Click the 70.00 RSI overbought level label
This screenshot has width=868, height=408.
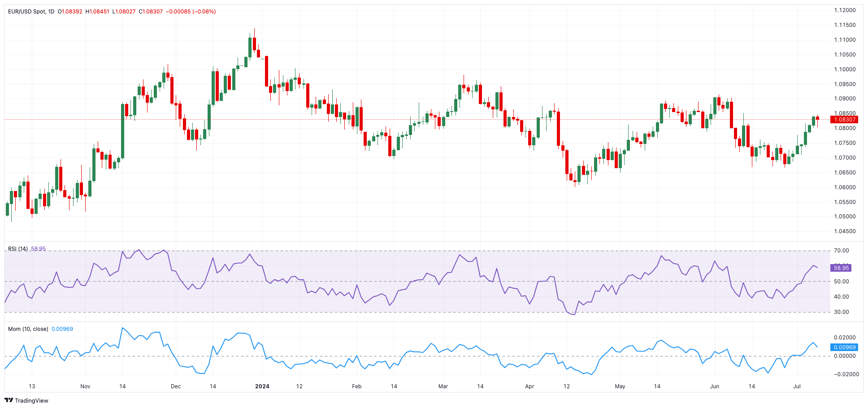[842, 251]
